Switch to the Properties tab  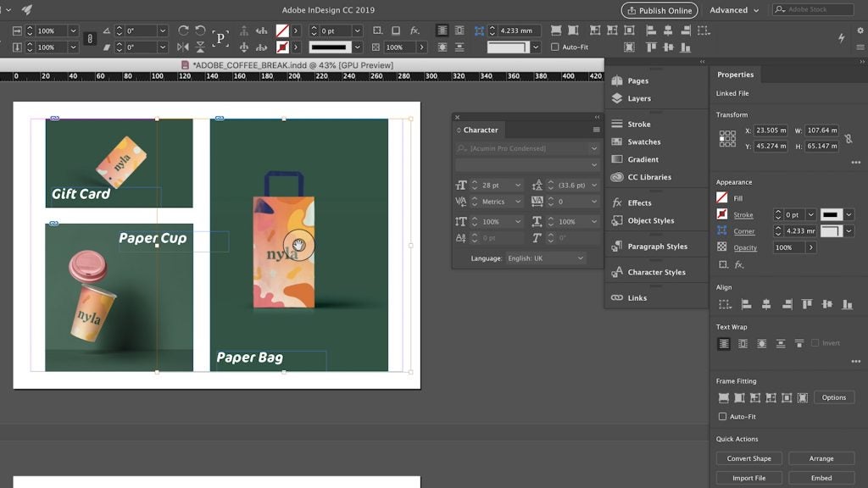[x=735, y=75]
